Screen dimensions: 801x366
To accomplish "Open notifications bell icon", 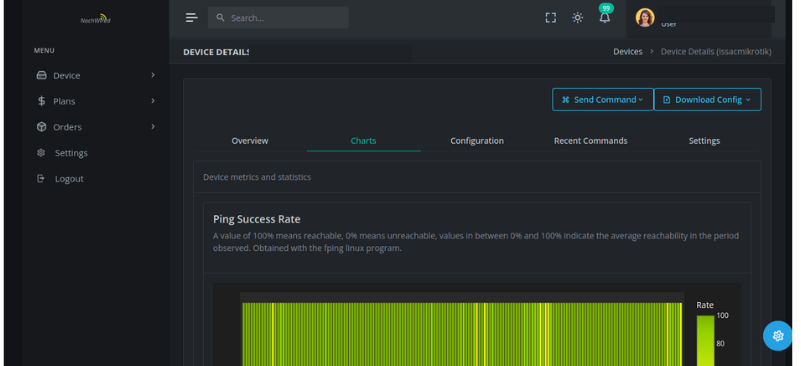I will point(604,18).
